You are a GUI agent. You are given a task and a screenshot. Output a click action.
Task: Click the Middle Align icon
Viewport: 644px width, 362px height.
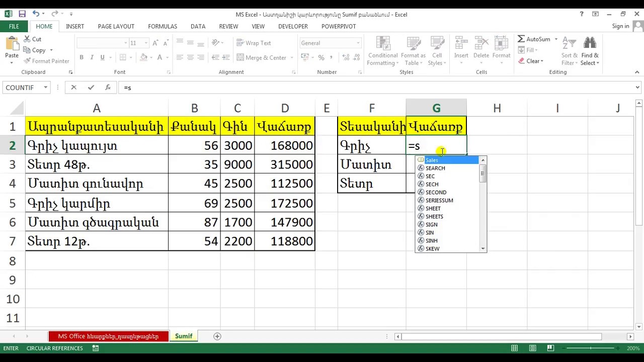point(190,43)
